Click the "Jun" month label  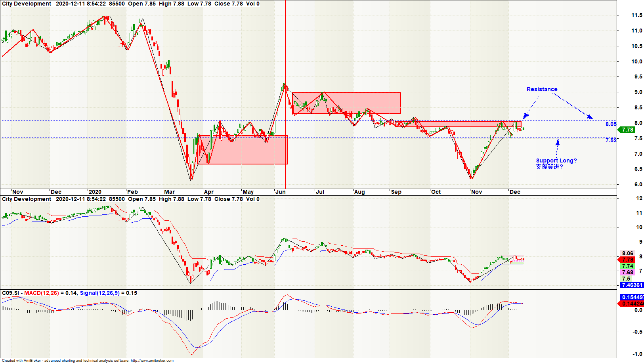pos(281,192)
